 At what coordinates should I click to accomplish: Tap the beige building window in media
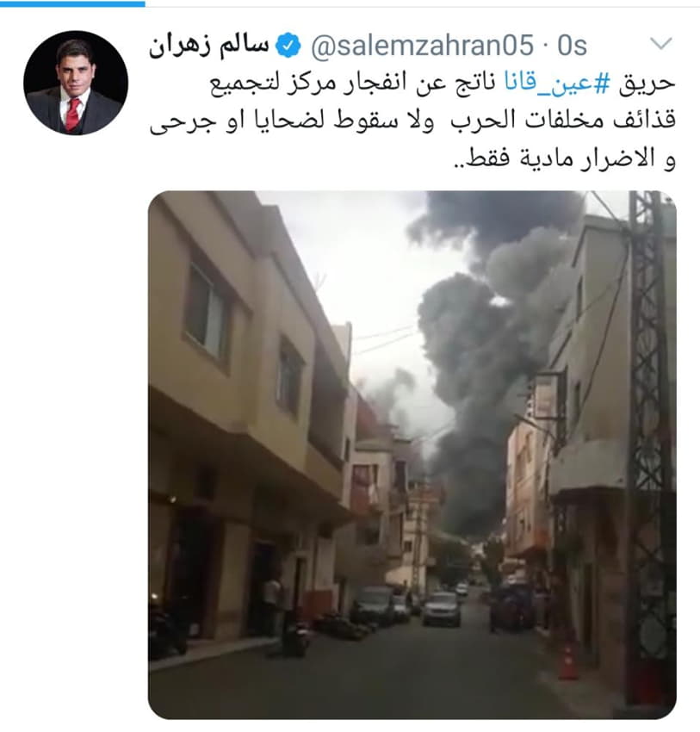207,310
